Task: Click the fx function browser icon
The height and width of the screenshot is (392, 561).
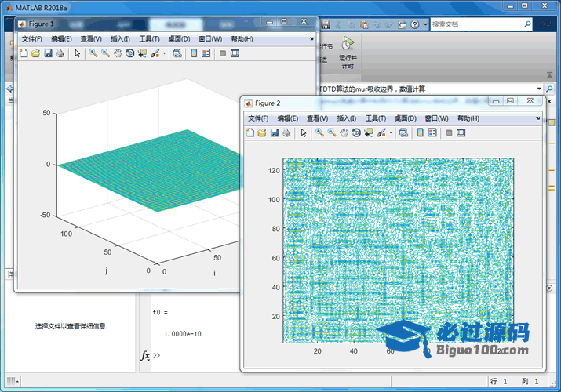Action: click(x=145, y=356)
